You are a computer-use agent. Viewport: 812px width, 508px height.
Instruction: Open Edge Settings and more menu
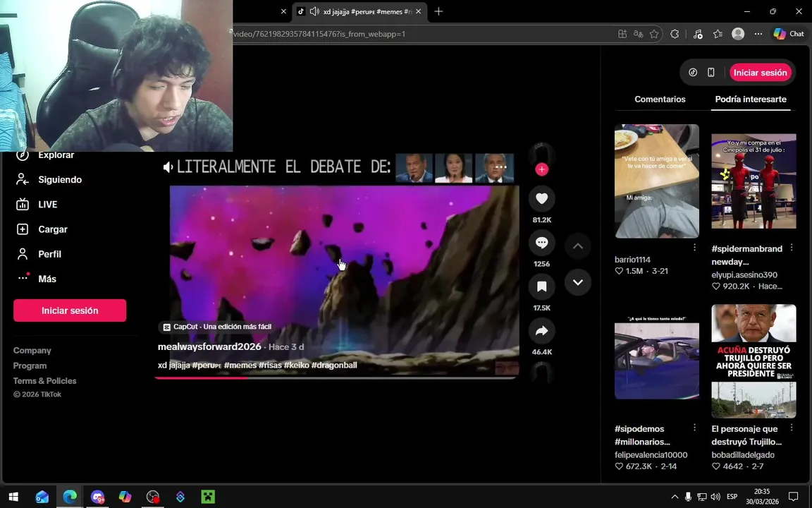[758, 34]
